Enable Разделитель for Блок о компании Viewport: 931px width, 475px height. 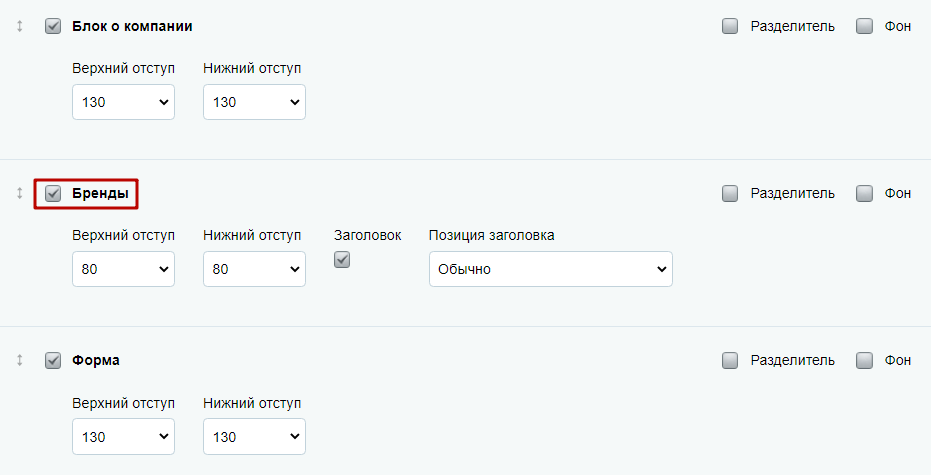730,26
